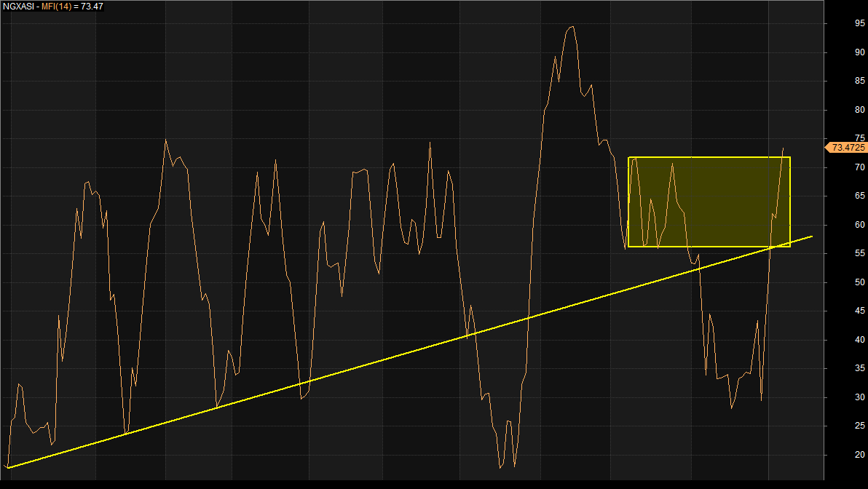Click the 73.47 indicator value in the header
The height and width of the screenshot is (489, 868).
(92, 7)
